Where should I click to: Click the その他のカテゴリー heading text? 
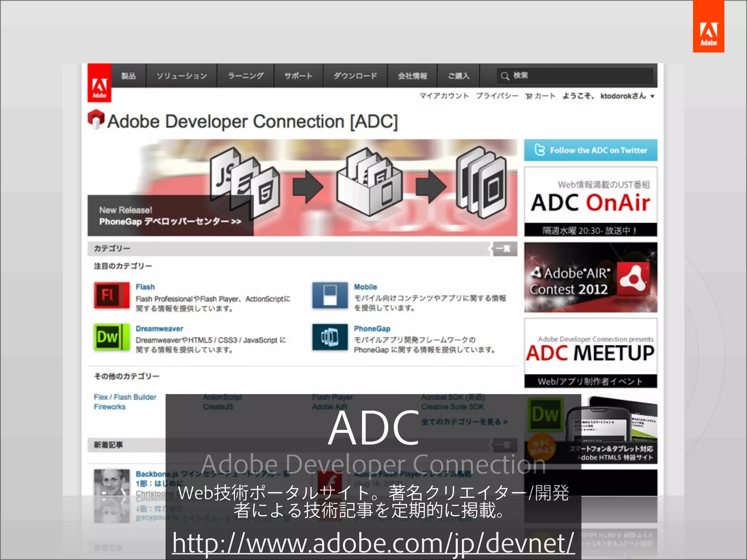pyautogui.click(x=127, y=376)
